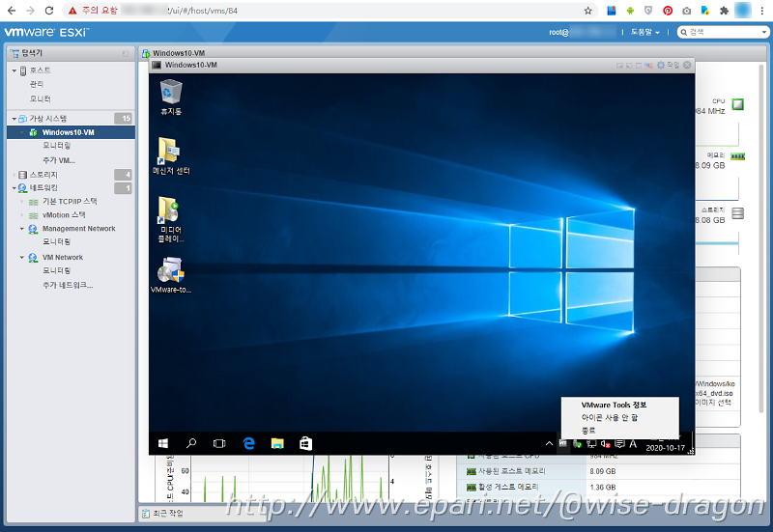Open the browser extensions puzzle icon
Screen dimensions: 773x532
[x=724, y=11]
